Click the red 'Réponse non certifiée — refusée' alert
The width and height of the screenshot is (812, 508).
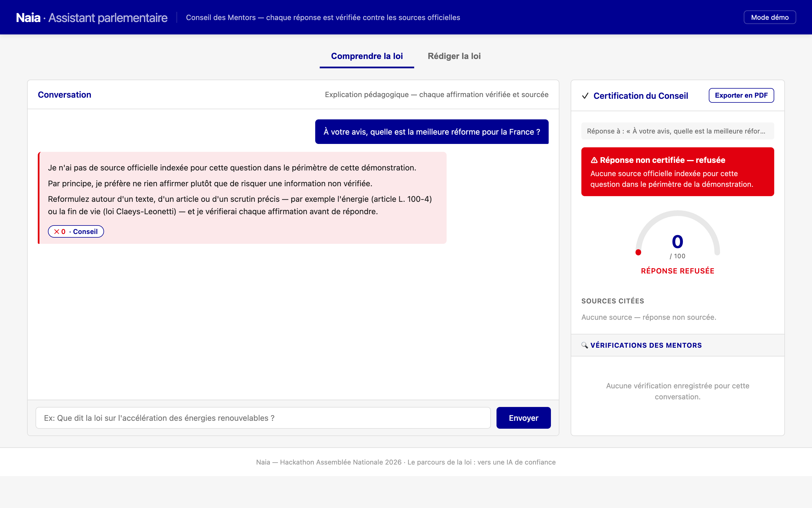tap(678, 172)
